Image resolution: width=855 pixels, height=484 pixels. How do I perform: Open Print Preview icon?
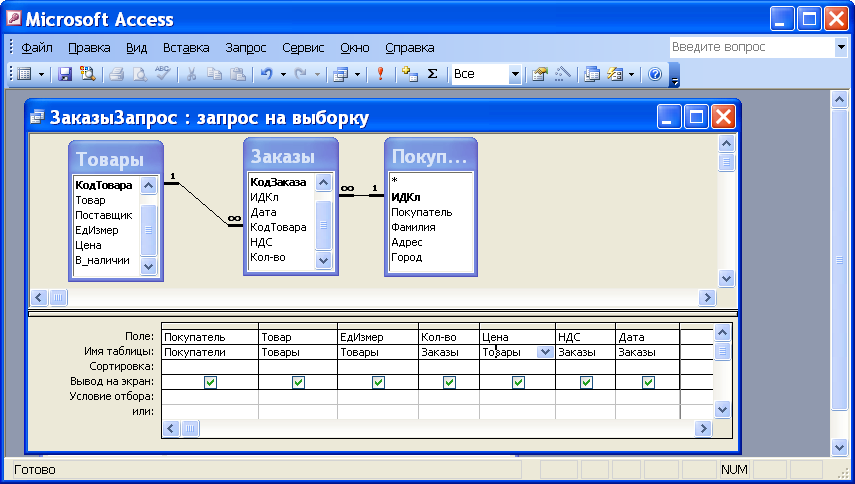pos(140,74)
